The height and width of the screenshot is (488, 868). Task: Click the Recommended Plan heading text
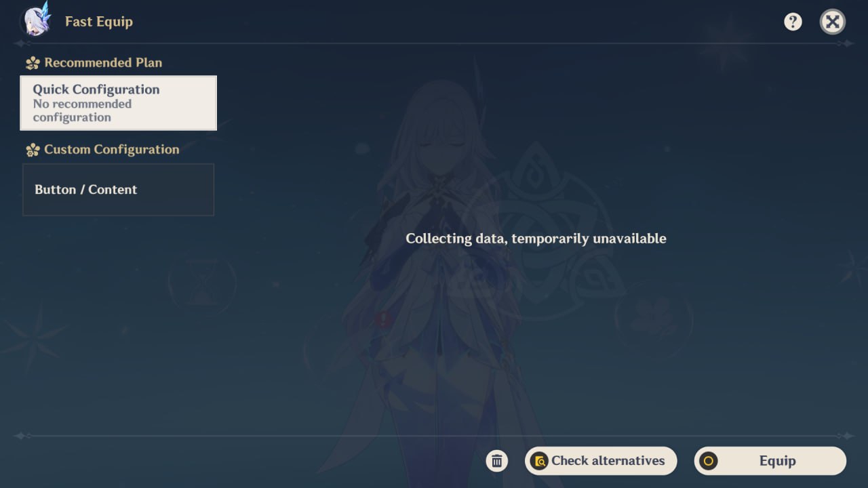click(x=103, y=62)
